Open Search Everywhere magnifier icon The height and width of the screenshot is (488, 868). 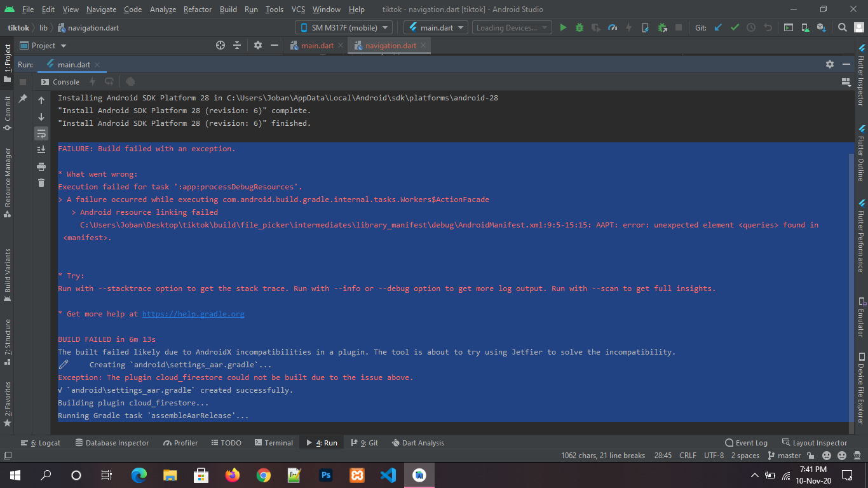842,27
